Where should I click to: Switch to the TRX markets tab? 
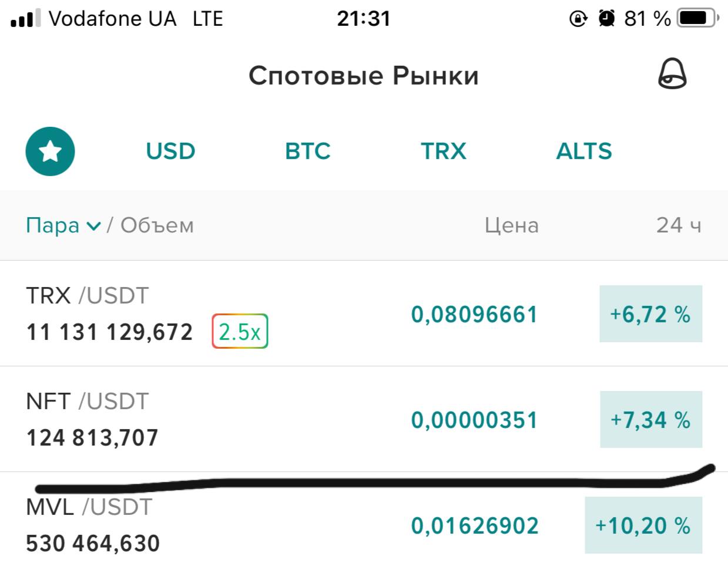444,151
